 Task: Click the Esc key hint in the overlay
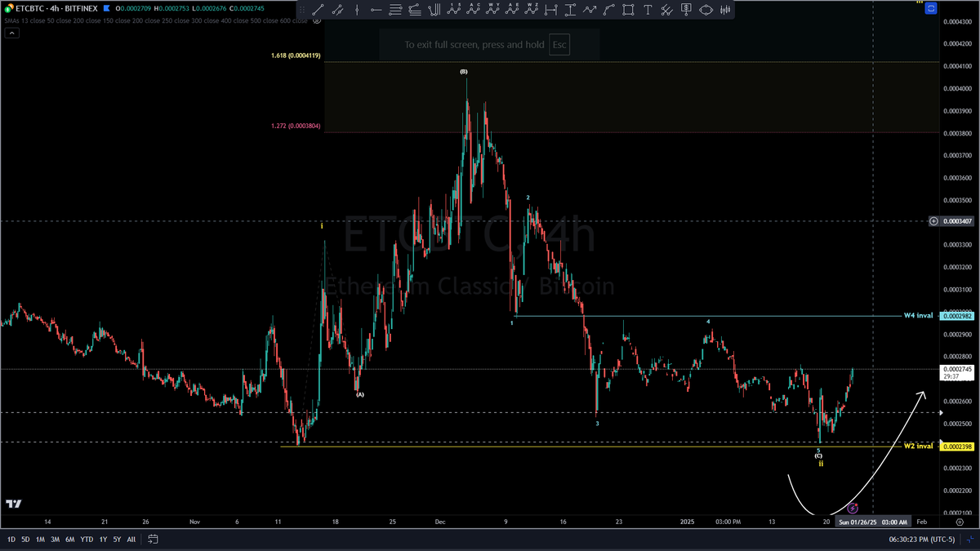(559, 45)
